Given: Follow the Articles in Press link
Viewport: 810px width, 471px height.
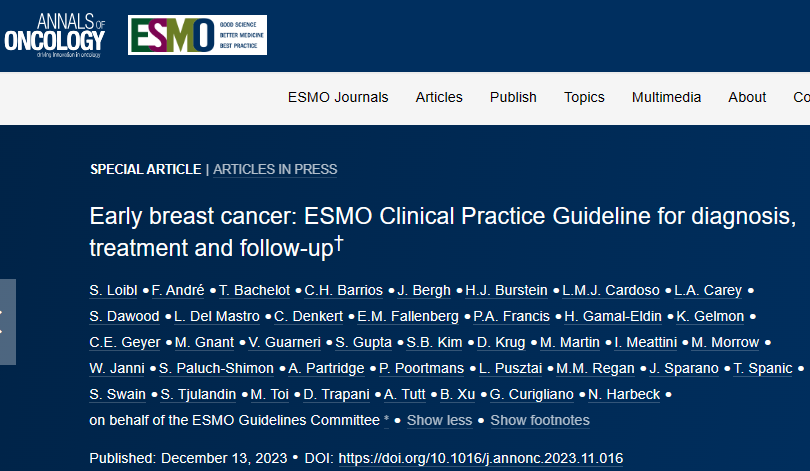Looking at the screenshot, I should (x=275, y=169).
